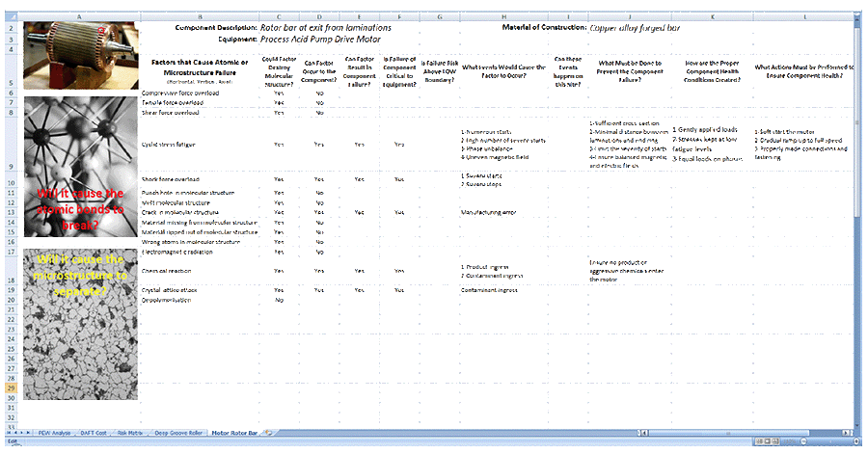Select column L header

(x=803, y=17)
